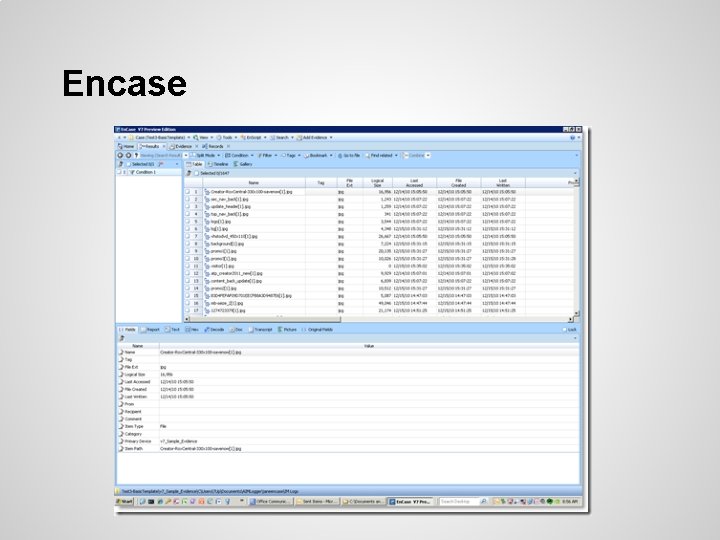Switch to the Office Communicator taskbar item

coord(270,502)
